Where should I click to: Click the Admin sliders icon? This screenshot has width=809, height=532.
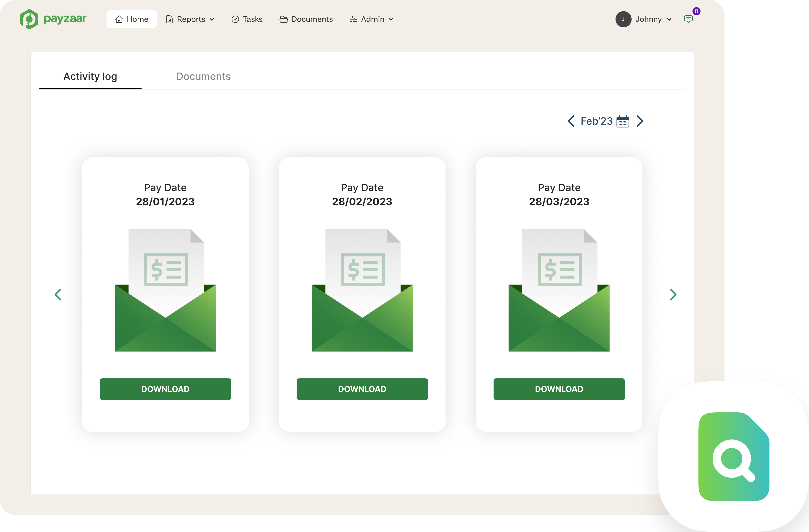pyautogui.click(x=353, y=19)
